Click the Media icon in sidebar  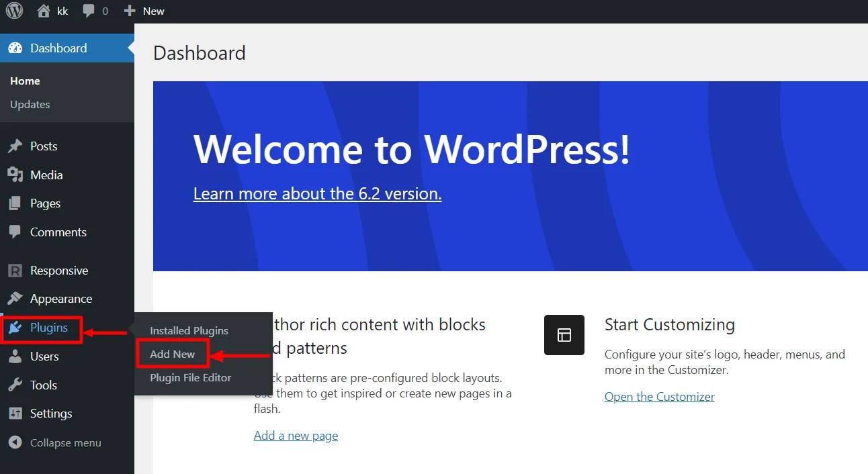pos(15,175)
